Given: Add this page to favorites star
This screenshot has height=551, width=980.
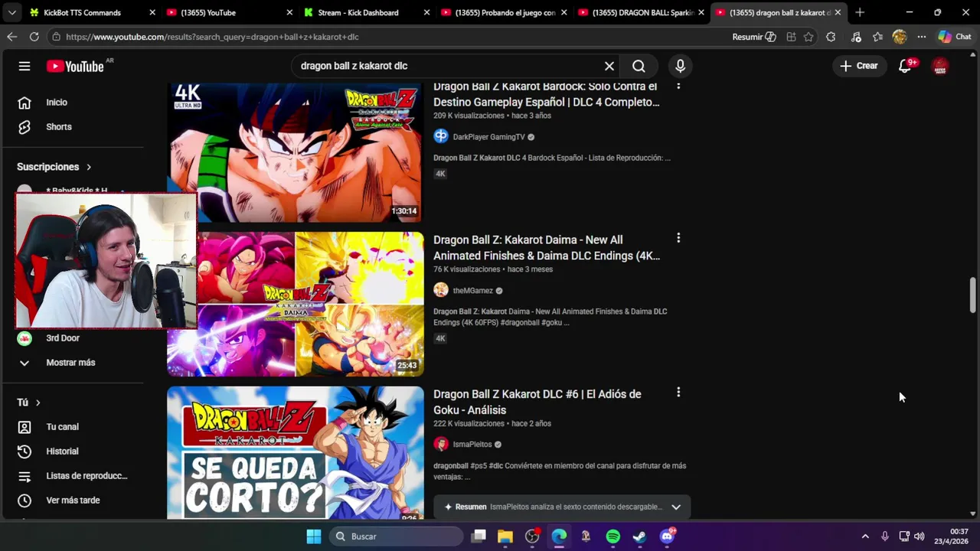Looking at the screenshot, I should (x=808, y=37).
